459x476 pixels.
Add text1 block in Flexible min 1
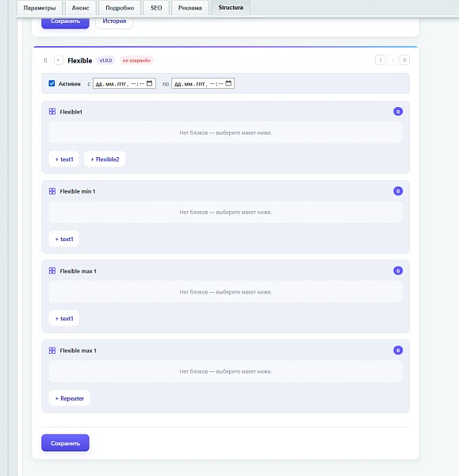64,239
